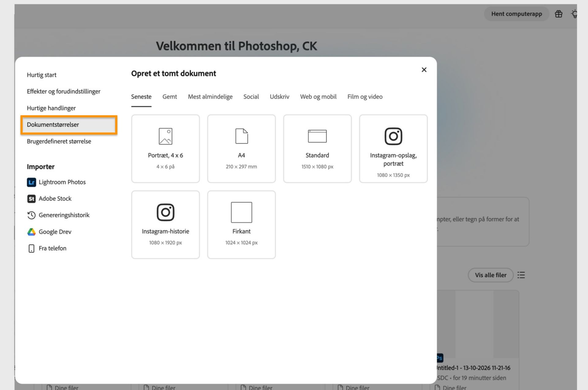Open Genereringshistorik import label
588x390 pixels.
pos(64,215)
